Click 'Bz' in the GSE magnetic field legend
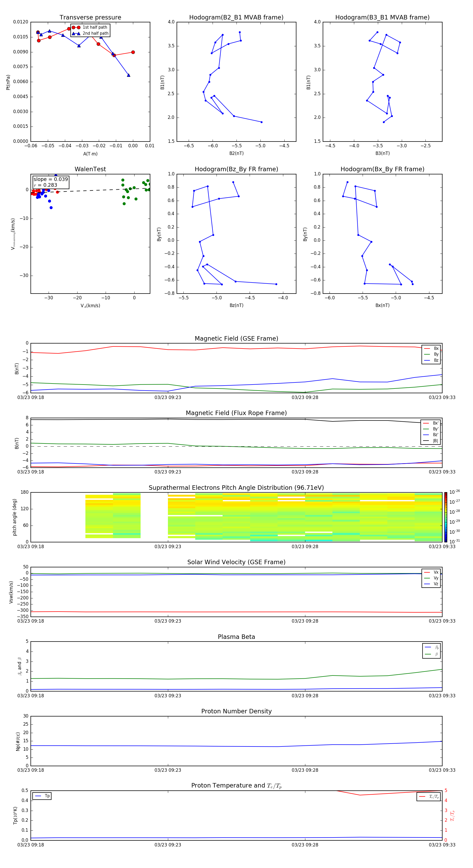This screenshot has height=868, width=473. tap(431, 360)
